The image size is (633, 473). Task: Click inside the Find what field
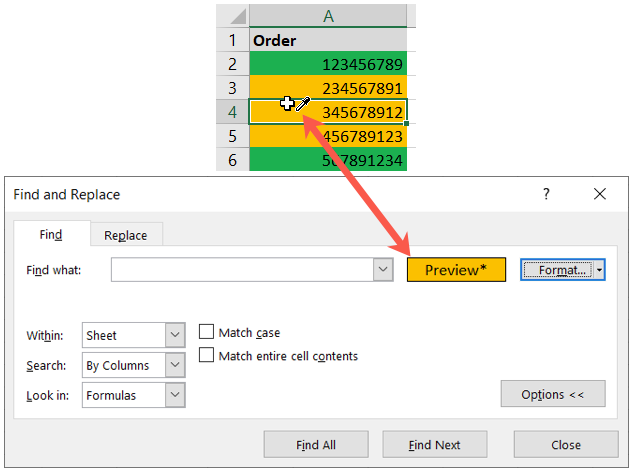pos(242,270)
